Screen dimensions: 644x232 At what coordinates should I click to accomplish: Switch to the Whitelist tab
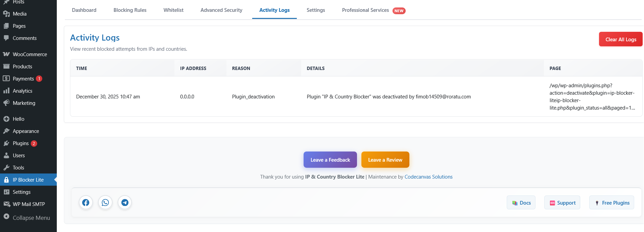(173, 10)
